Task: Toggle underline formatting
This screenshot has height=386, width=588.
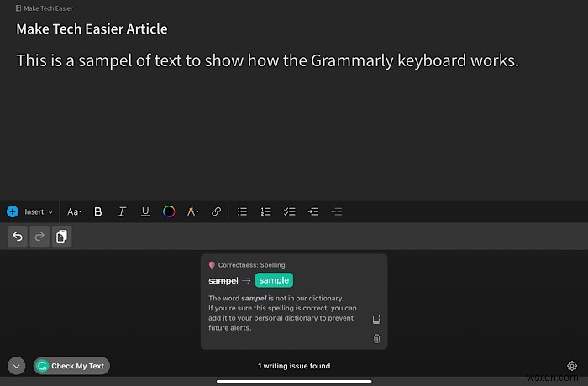Action: [145, 211]
